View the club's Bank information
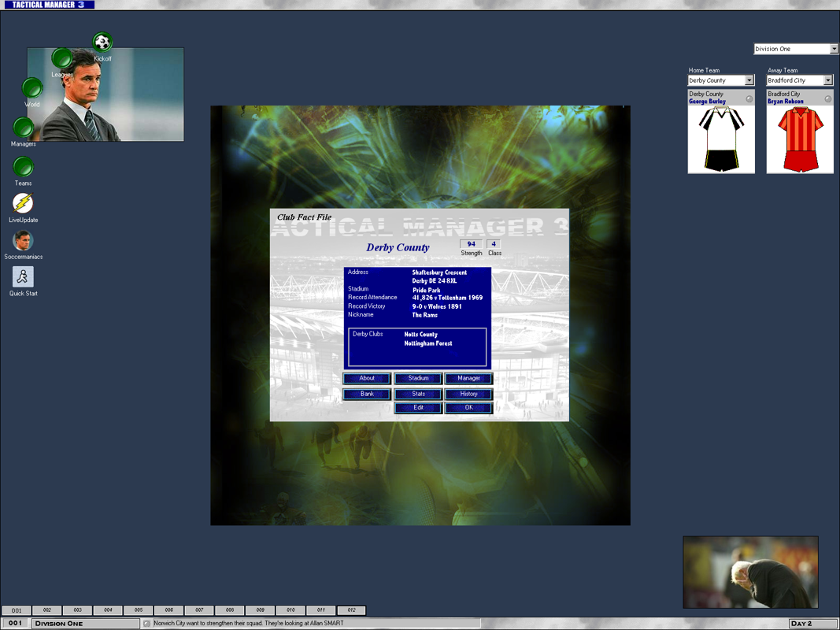840x630 pixels. (x=367, y=392)
